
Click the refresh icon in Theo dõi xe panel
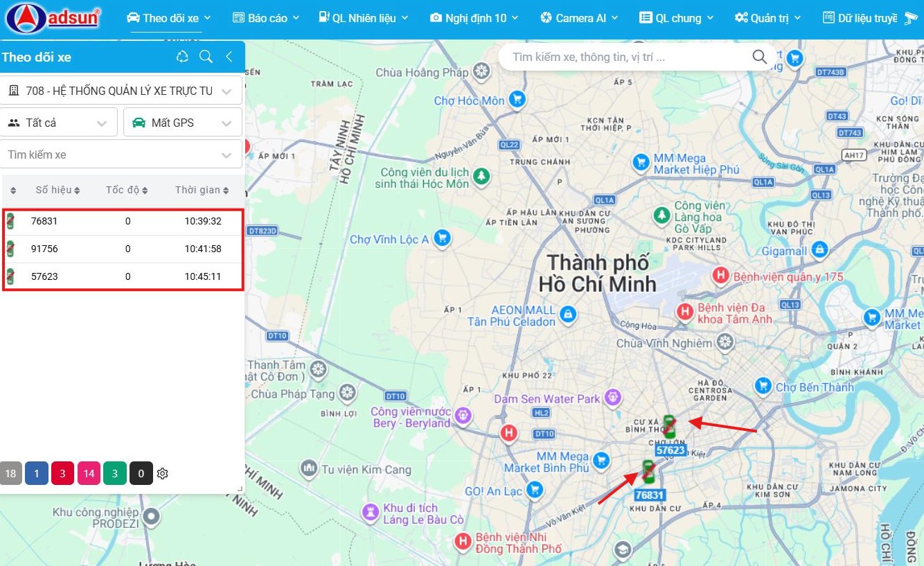[182, 57]
